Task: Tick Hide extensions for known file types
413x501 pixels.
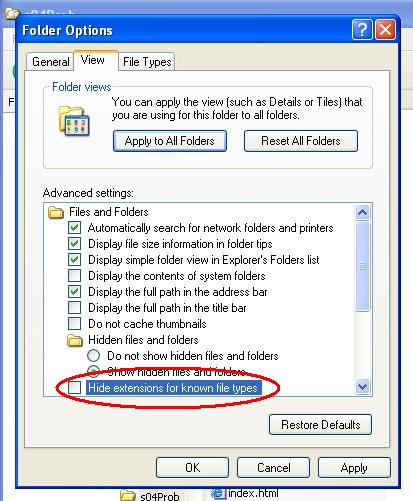Action: pyautogui.click(x=74, y=388)
